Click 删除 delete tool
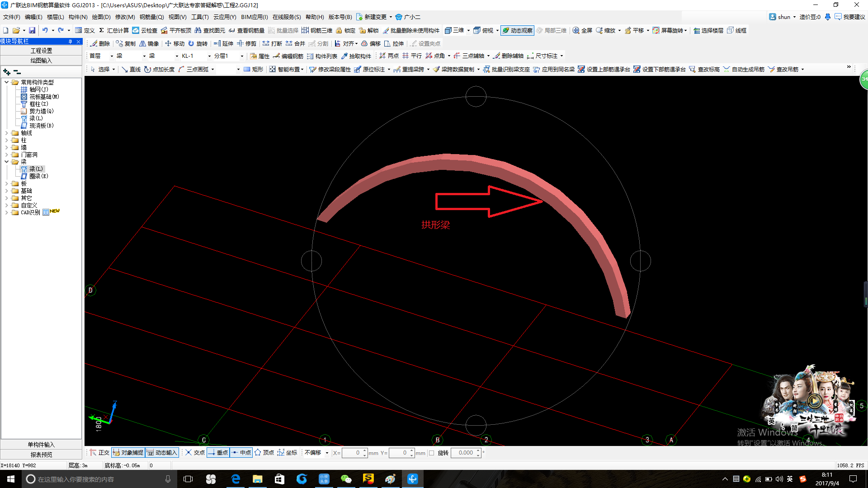 100,43
